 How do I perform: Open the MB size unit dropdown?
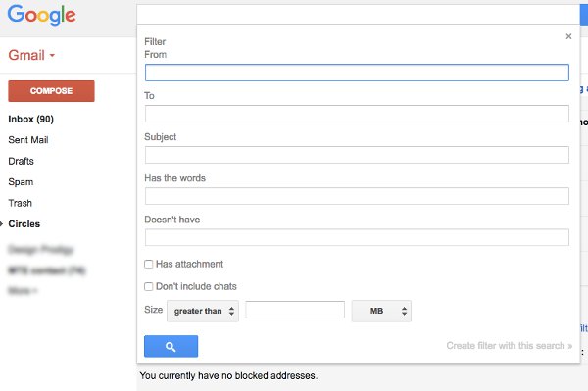[x=381, y=311]
